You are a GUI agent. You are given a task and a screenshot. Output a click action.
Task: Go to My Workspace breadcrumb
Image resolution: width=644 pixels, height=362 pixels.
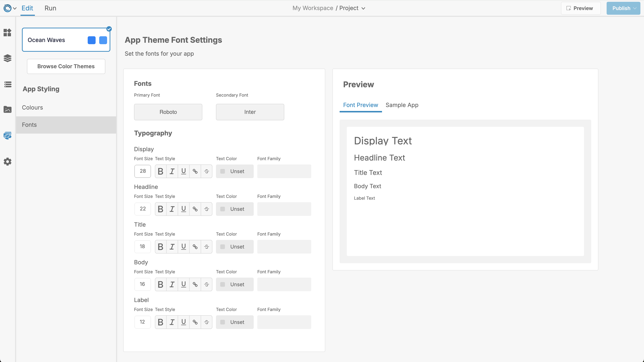[x=313, y=8]
